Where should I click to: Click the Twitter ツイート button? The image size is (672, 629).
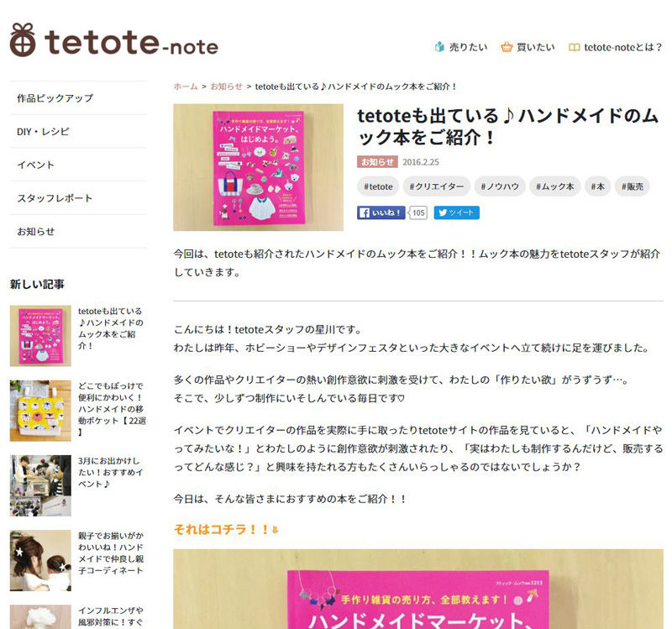tap(456, 212)
